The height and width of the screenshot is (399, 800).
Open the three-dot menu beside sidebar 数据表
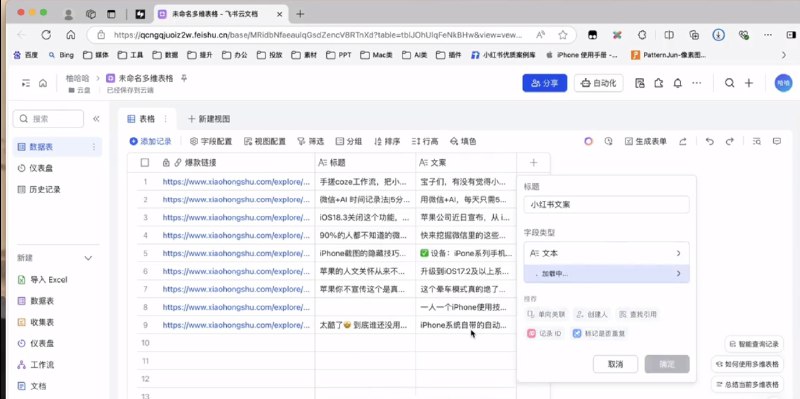[x=93, y=147]
